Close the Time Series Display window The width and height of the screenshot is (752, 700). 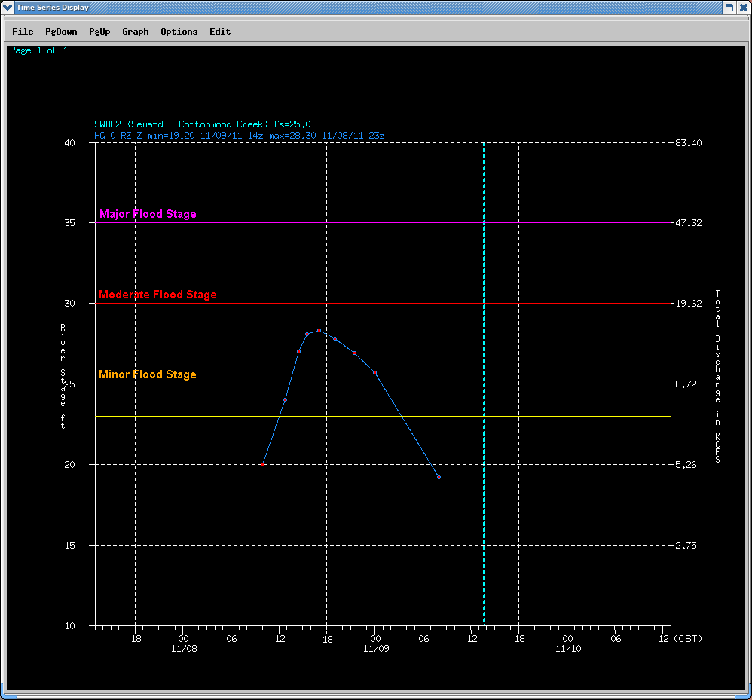pos(743,8)
